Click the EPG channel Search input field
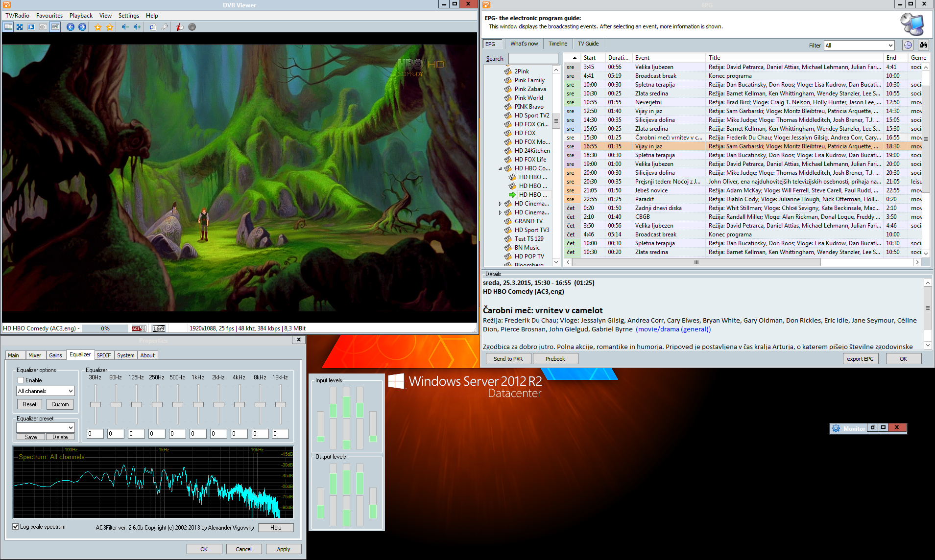This screenshot has height=560, width=935. tap(533, 59)
